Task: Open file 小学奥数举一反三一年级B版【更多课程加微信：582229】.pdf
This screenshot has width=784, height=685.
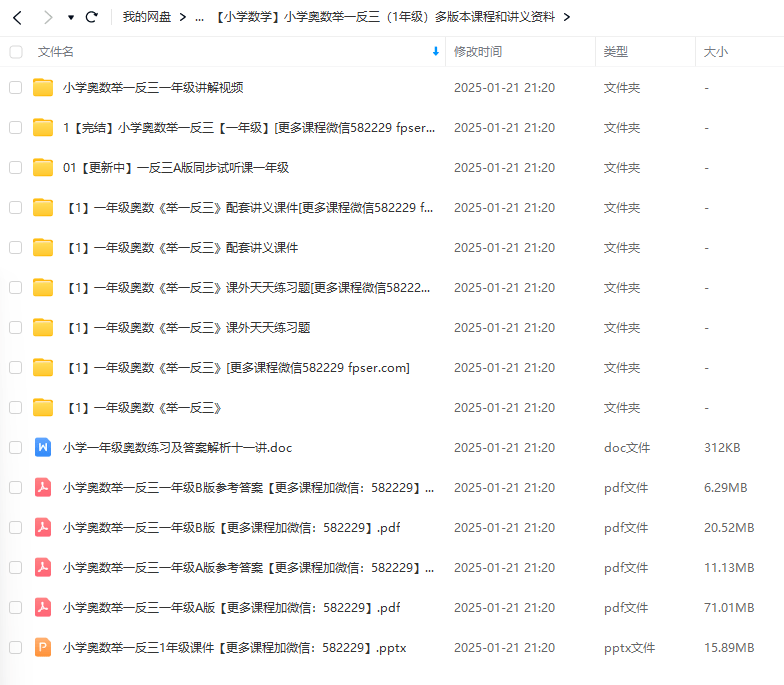Action: [x=232, y=528]
